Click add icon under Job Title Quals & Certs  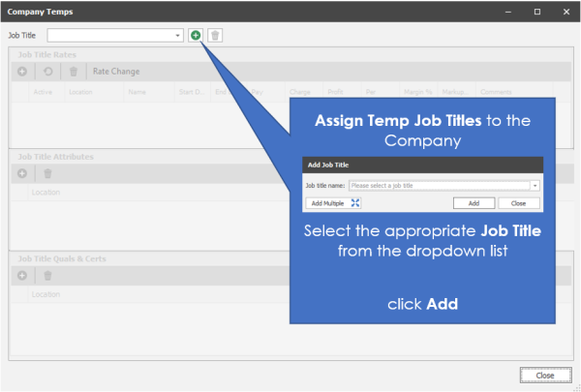pos(22,276)
